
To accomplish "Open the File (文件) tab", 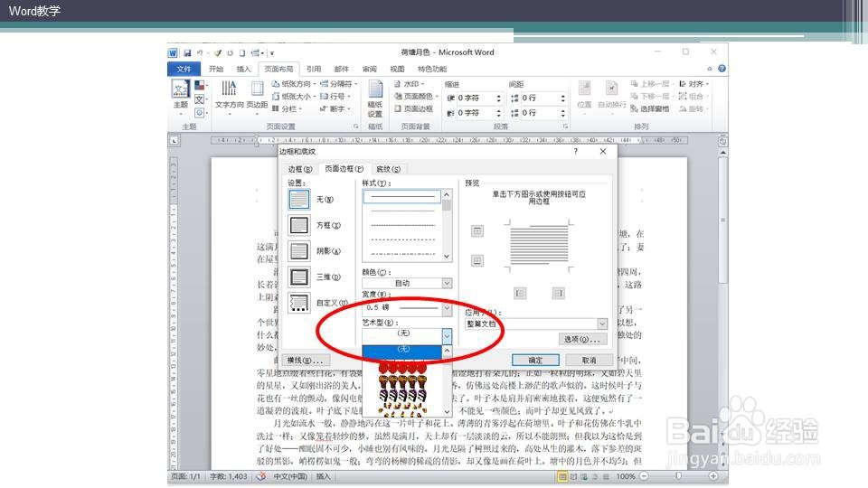I will 184,70.
